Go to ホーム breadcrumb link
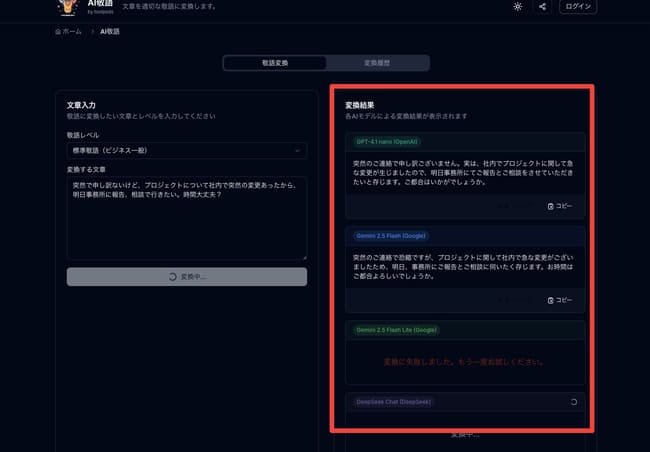 coord(69,32)
